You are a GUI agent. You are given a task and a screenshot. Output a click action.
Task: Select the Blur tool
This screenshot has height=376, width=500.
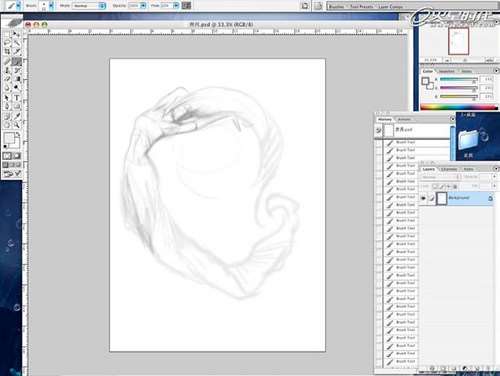coord(7,88)
